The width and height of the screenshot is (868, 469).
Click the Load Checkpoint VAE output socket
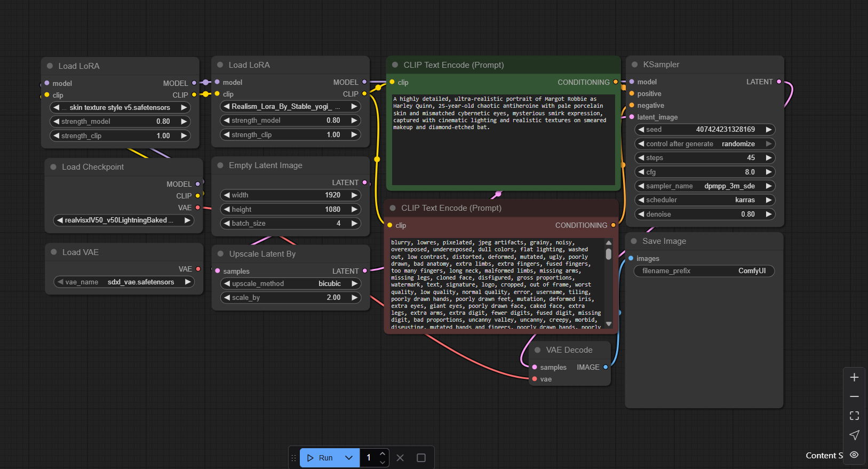[x=197, y=208]
